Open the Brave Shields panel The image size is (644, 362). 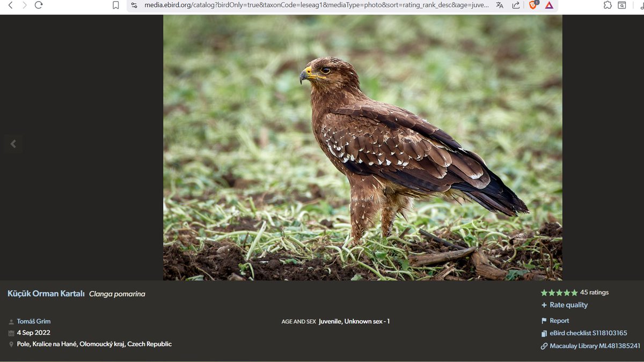click(x=533, y=5)
